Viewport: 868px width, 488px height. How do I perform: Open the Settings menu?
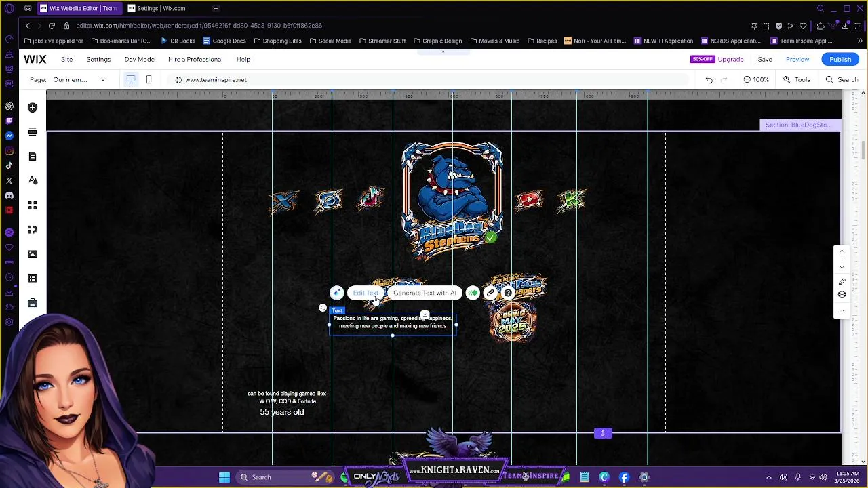(98, 60)
